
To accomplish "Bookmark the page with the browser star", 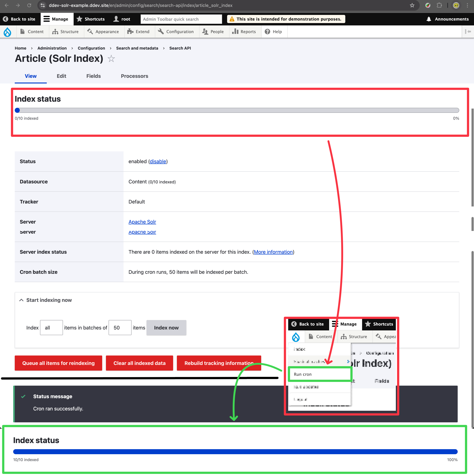I will coord(412,5).
